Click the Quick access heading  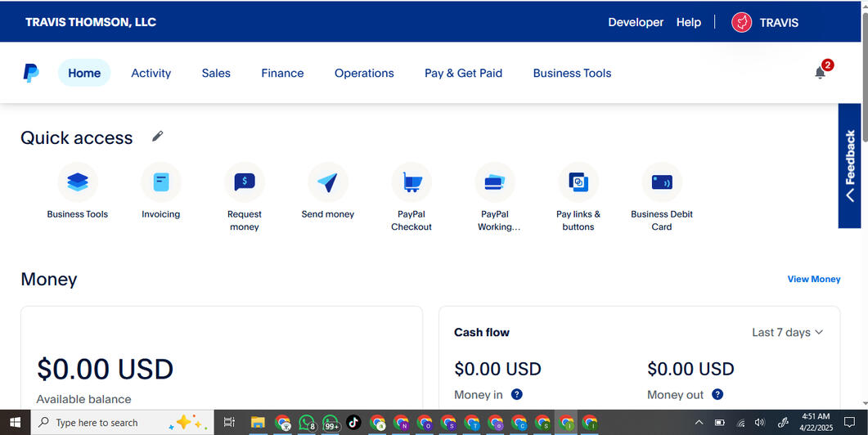point(76,137)
